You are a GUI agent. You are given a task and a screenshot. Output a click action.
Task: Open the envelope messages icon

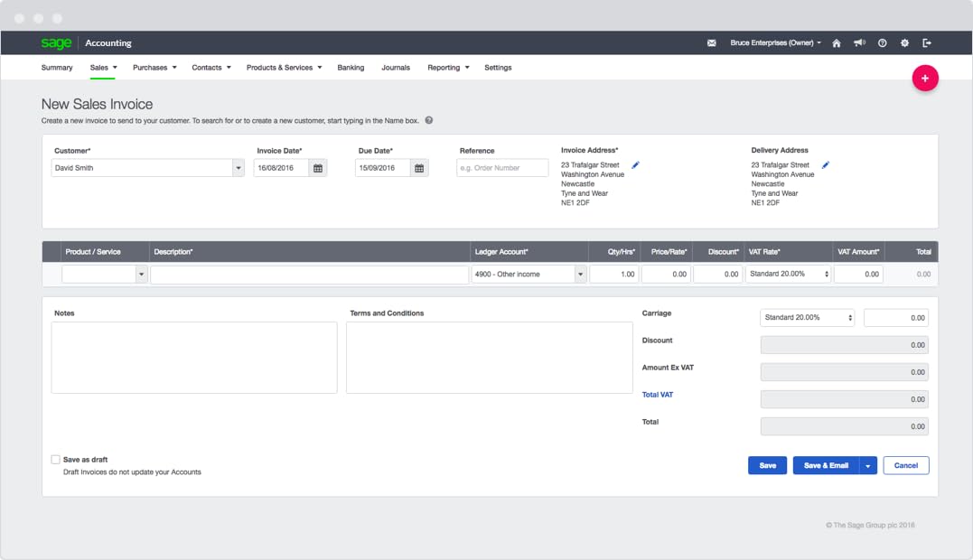pyautogui.click(x=711, y=43)
